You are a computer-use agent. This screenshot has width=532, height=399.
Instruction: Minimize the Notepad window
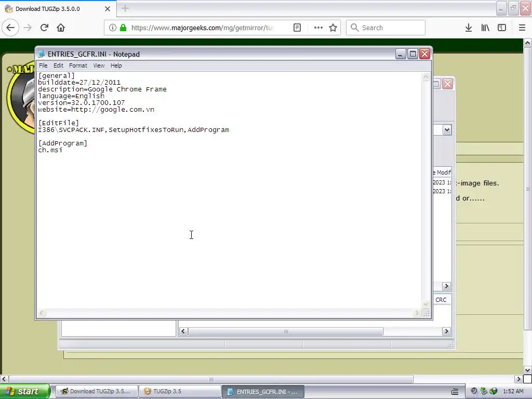click(x=401, y=54)
